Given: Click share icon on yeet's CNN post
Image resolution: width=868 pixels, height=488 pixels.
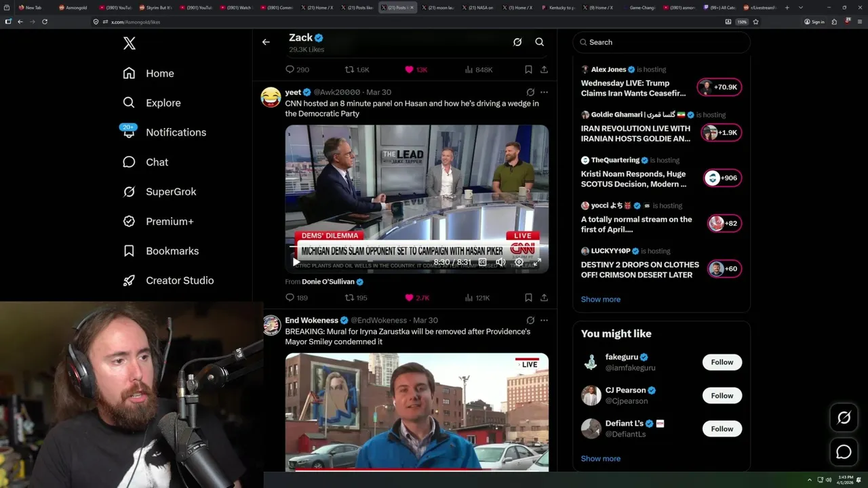Looking at the screenshot, I should click(x=544, y=298).
